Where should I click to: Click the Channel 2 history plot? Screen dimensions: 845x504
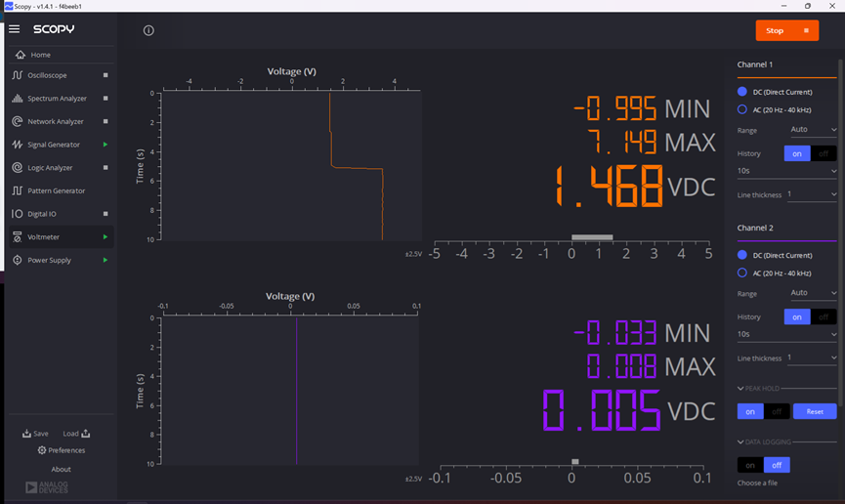click(290, 391)
